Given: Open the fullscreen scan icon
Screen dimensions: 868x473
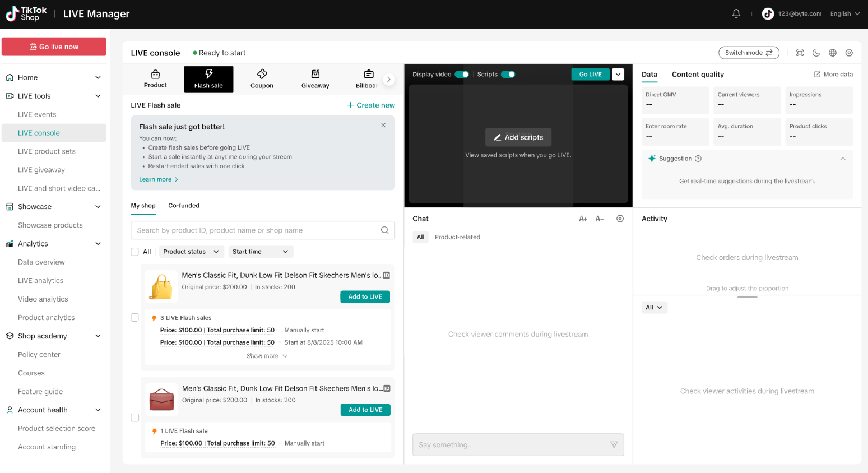Looking at the screenshot, I should tap(800, 53).
